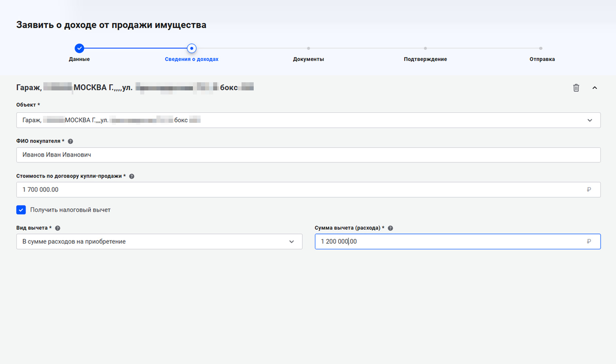Expand the Вид вычета dropdown
This screenshot has height=364, width=616.
click(x=291, y=242)
